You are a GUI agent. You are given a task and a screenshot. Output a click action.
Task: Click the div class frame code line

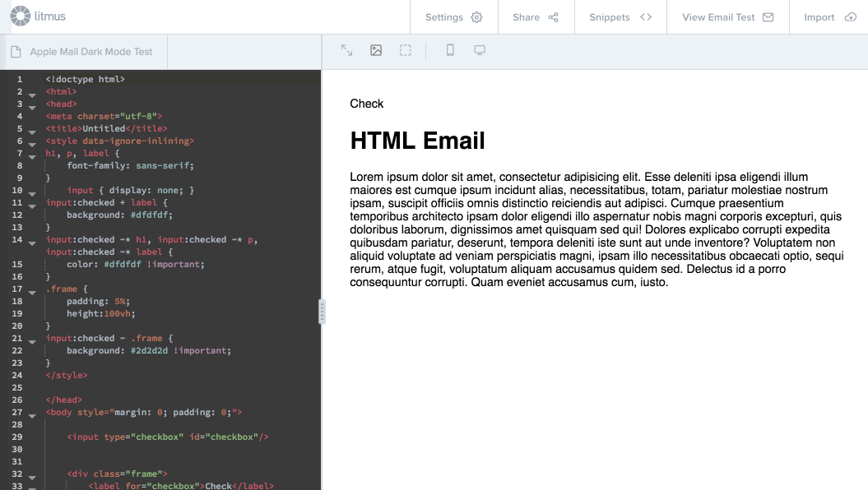click(117, 474)
